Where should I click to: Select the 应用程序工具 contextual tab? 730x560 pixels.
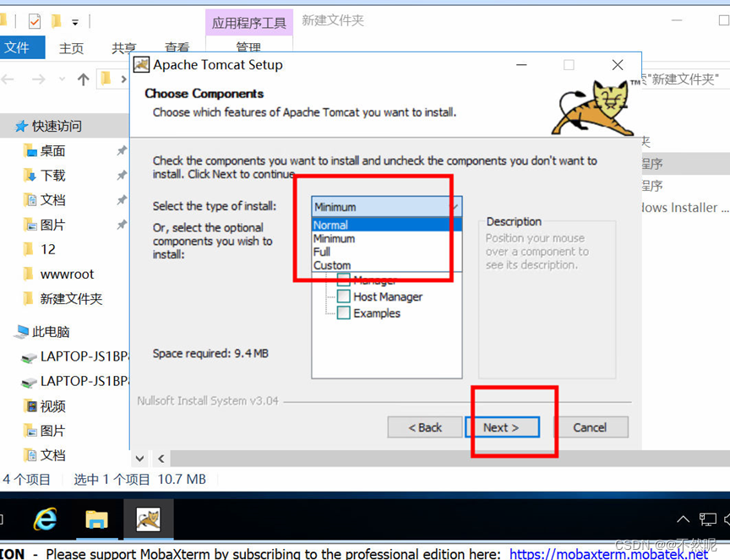tap(249, 22)
